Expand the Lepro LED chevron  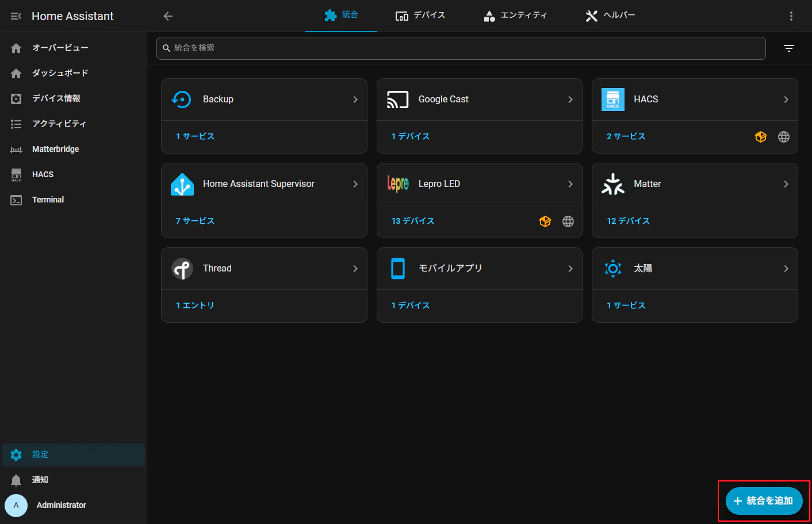pos(570,184)
